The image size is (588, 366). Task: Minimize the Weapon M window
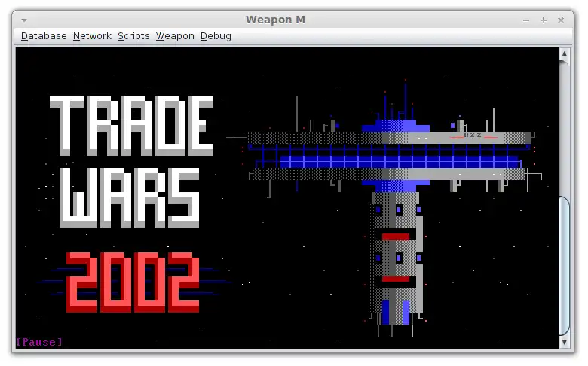click(x=526, y=20)
